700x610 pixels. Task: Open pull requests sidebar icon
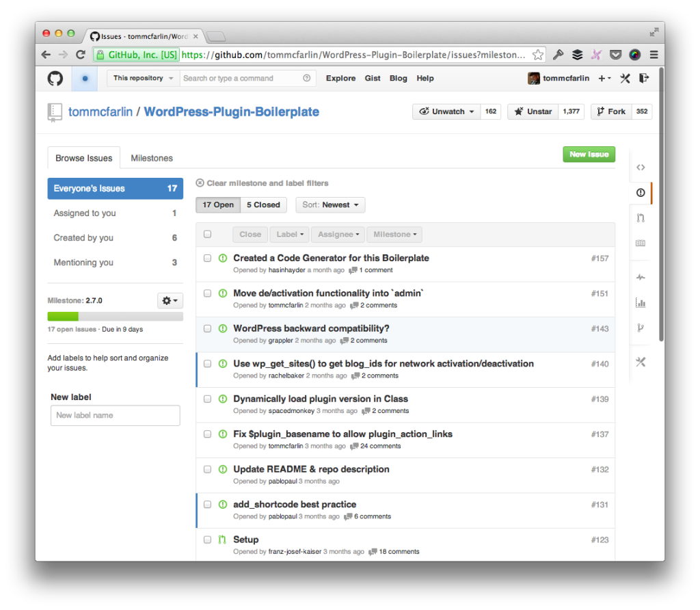pos(641,218)
